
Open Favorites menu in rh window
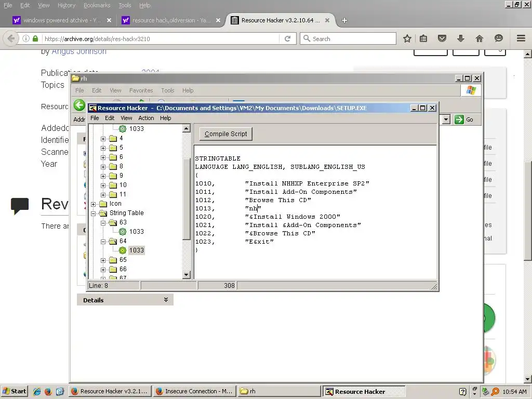[x=141, y=90]
